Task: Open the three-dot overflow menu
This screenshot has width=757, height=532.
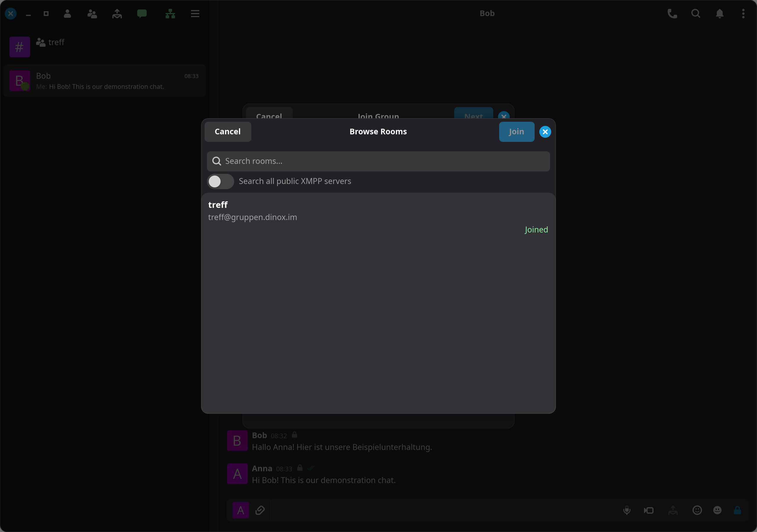Action: coord(743,14)
